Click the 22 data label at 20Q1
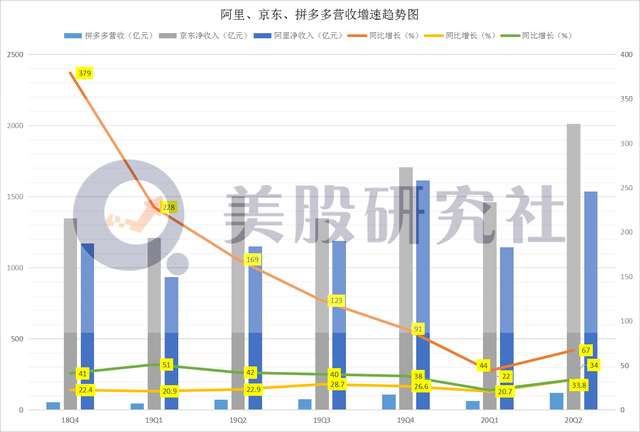 pyautogui.click(x=506, y=376)
